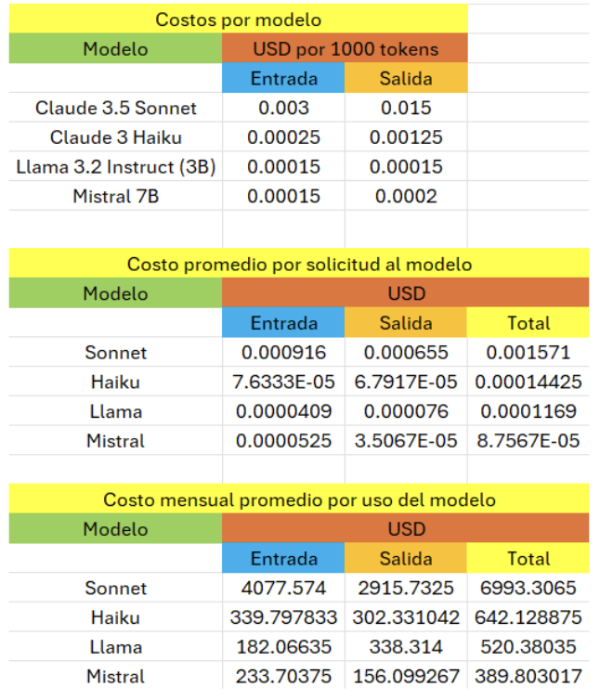Click Sonnet monthly total 6993.3065
Image resolution: width=600 pixels, height=700 pixels.
point(528,588)
